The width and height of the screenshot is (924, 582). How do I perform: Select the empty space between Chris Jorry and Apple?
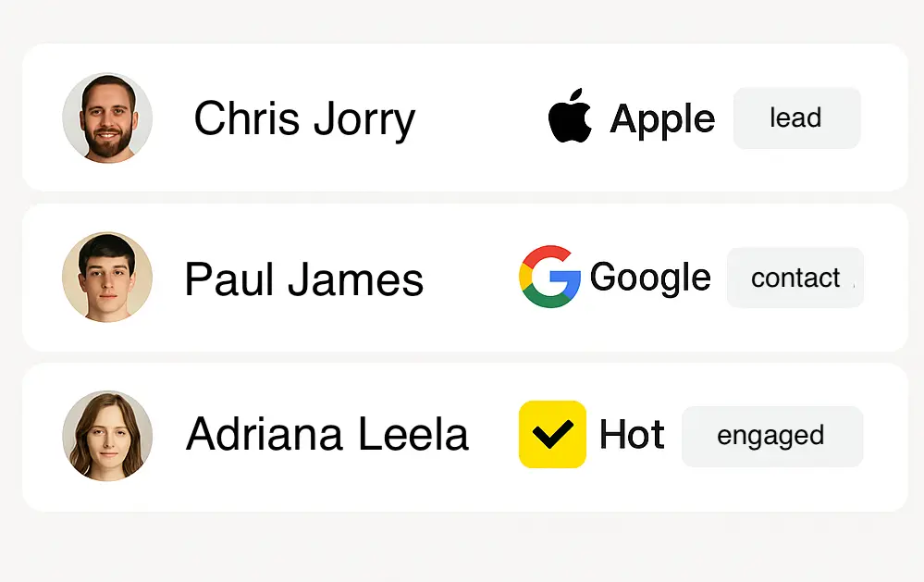[481, 118]
